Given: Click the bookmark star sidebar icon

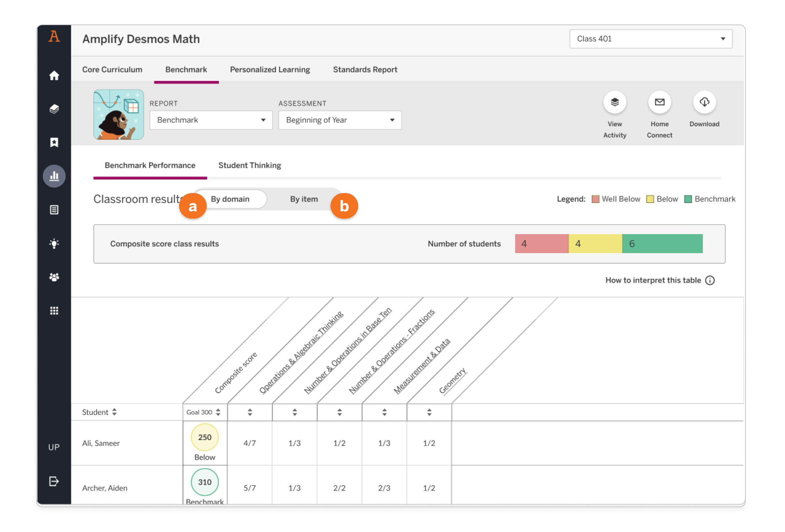Looking at the screenshot, I should 54,142.
